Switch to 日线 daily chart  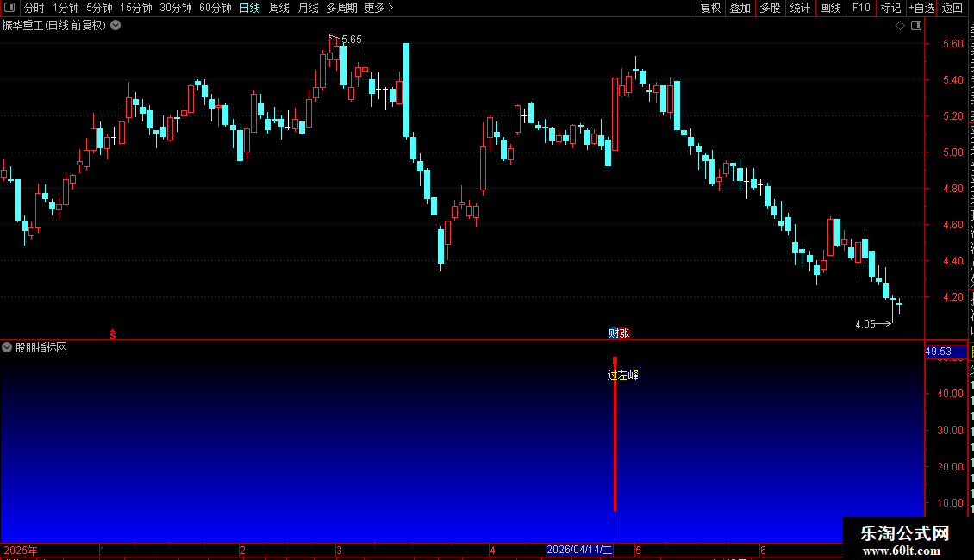(x=250, y=8)
